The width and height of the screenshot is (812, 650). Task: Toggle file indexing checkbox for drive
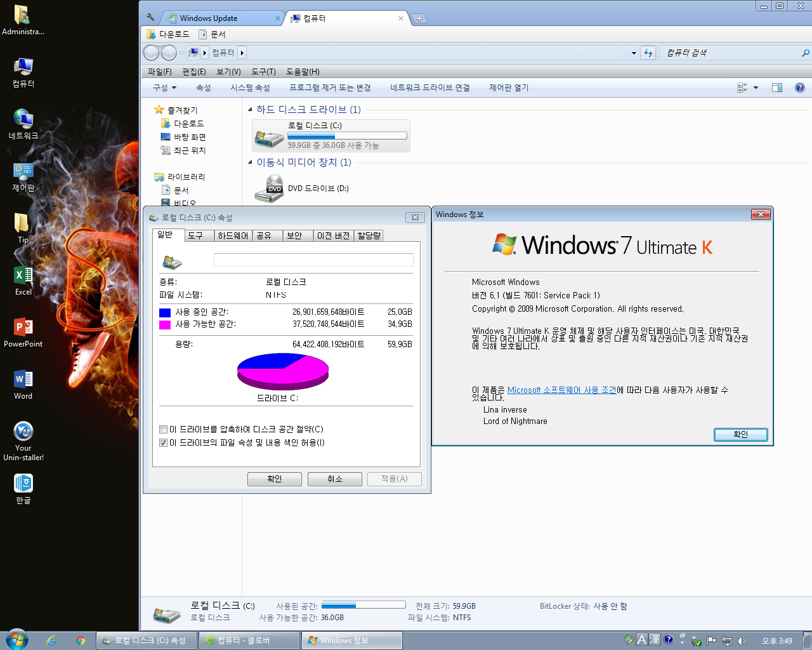tap(164, 442)
